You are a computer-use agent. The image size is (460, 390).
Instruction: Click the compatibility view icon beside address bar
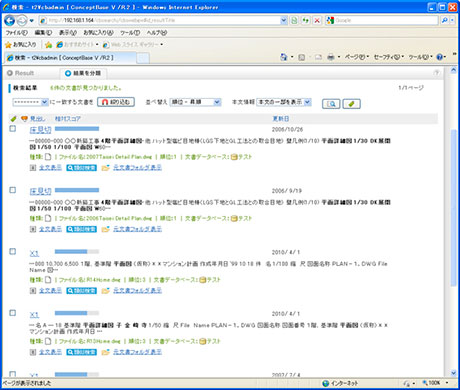[x=294, y=21]
